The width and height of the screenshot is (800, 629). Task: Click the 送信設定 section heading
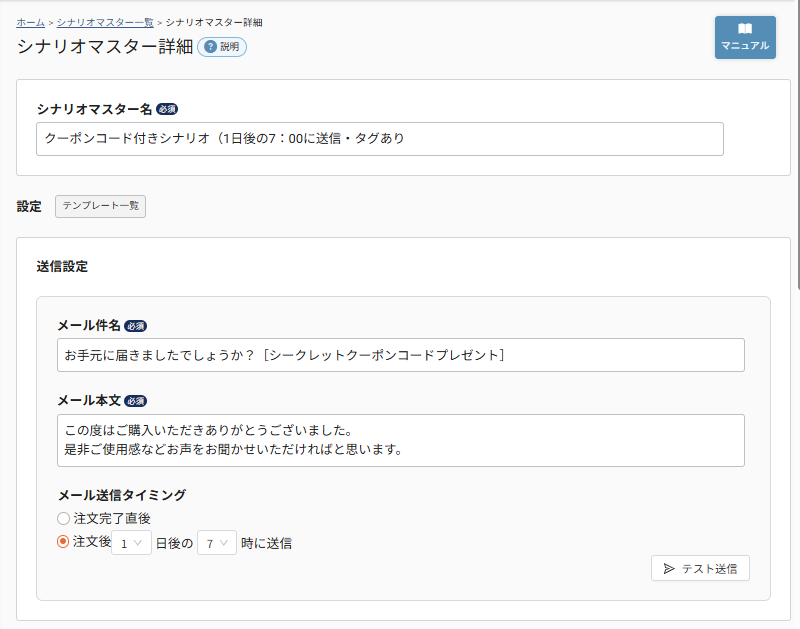tap(62, 267)
